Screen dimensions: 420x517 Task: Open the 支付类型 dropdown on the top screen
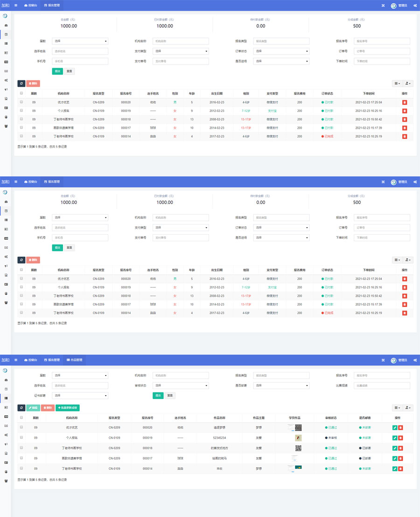point(181,51)
